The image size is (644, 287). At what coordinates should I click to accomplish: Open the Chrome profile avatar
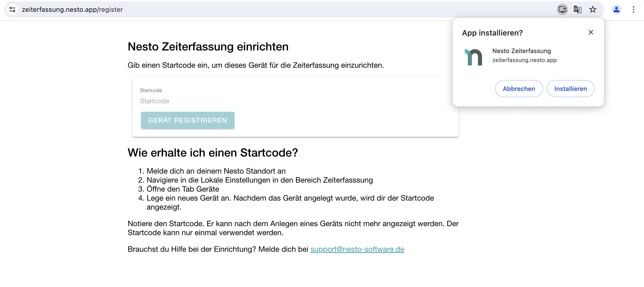coord(616,9)
